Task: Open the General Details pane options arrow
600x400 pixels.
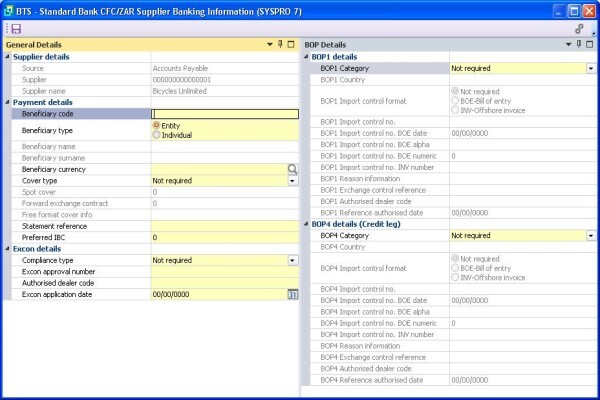Action: coord(270,44)
